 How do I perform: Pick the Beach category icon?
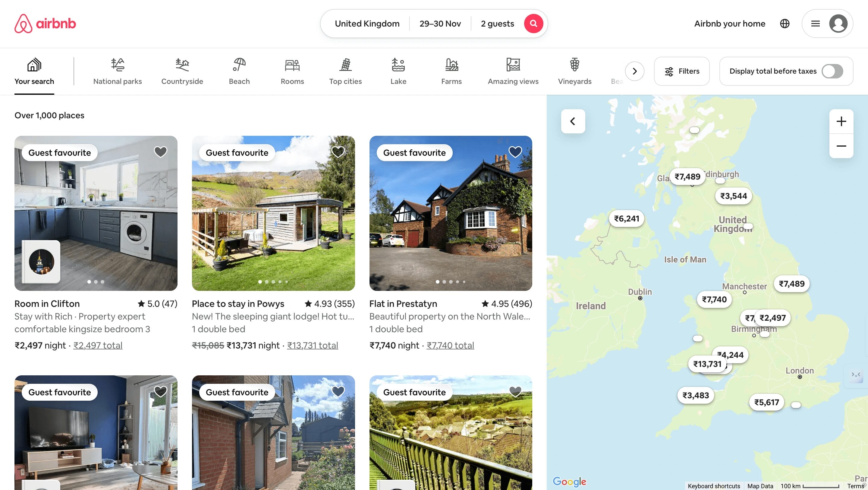pyautogui.click(x=239, y=65)
